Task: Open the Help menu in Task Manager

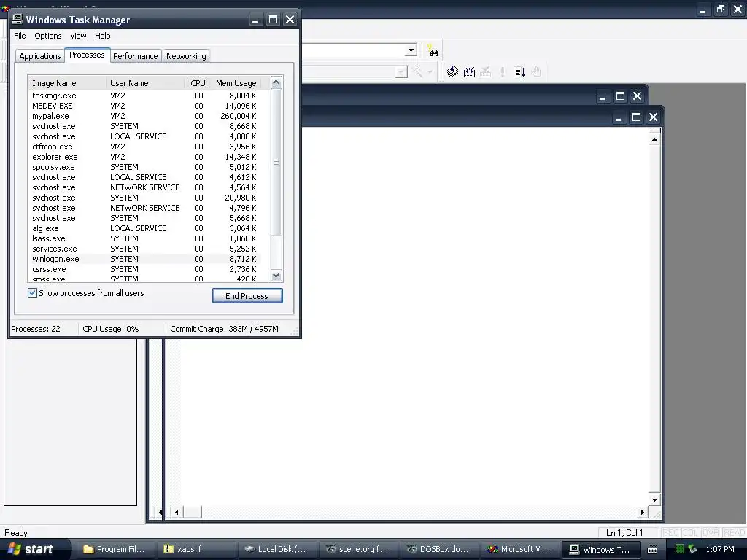Action: click(102, 36)
